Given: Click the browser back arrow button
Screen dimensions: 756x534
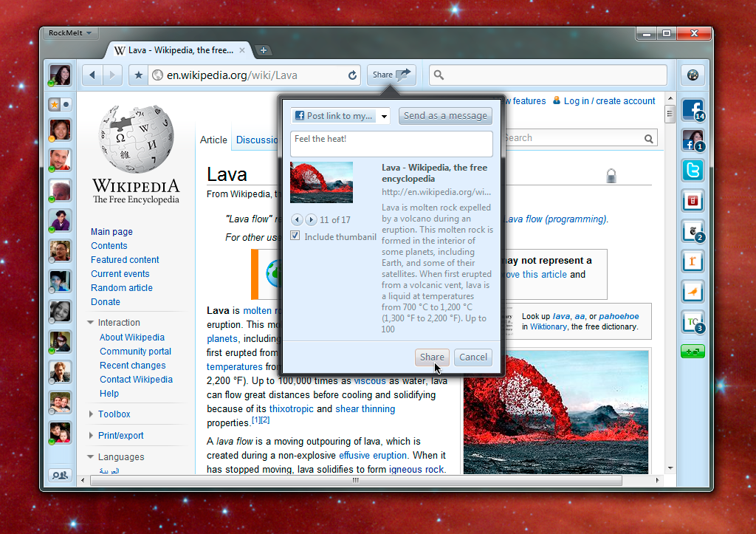Looking at the screenshot, I should click(92, 75).
